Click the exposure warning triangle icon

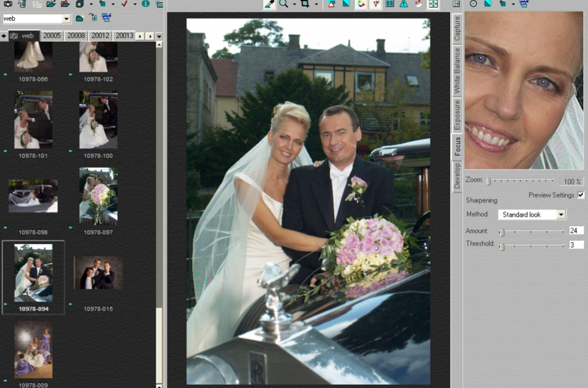332,4
